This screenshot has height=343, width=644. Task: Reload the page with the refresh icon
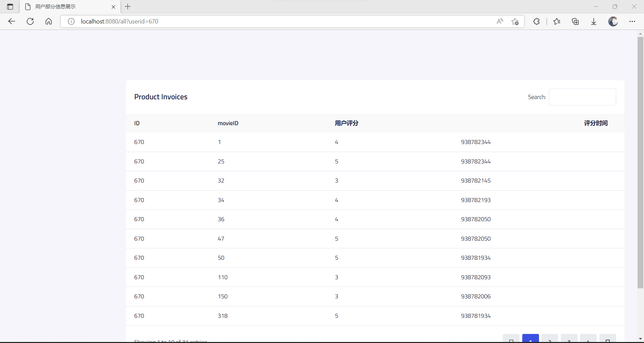coord(30,21)
